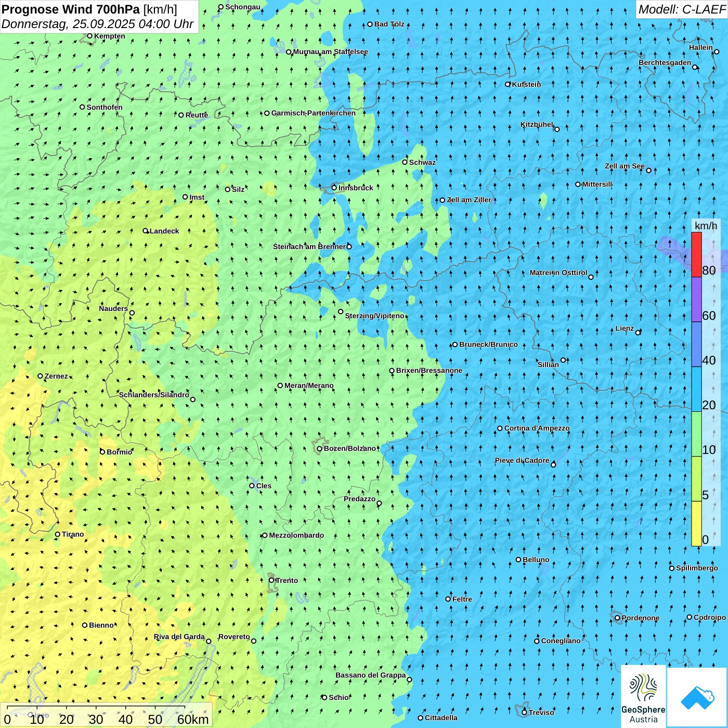728x728 pixels.
Task: Click the 'Kitzbühel' label
Action: point(537,125)
